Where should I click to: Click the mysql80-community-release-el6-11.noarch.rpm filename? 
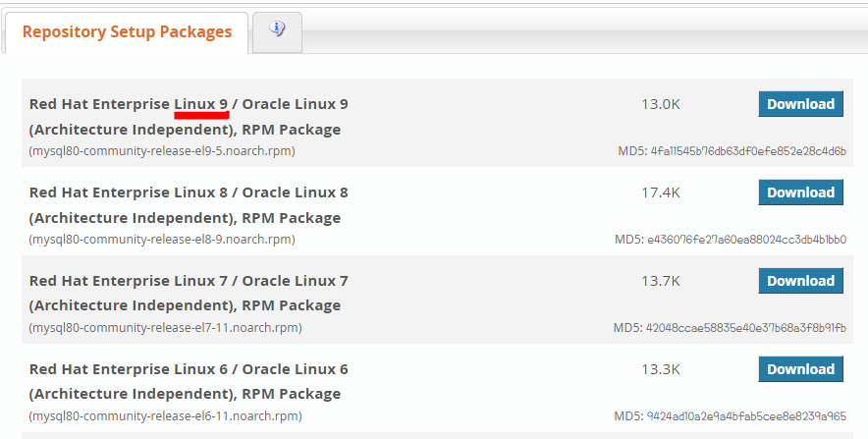(166, 416)
